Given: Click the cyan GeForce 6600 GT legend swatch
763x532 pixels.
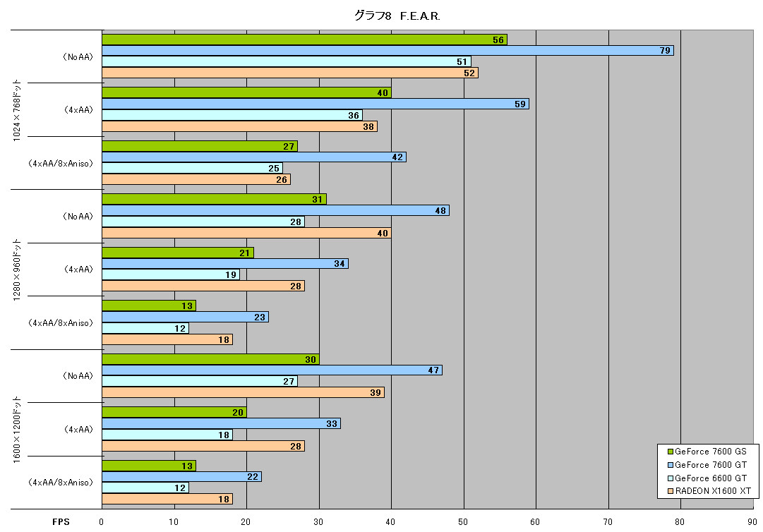Looking at the screenshot, I should [x=670, y=478].
